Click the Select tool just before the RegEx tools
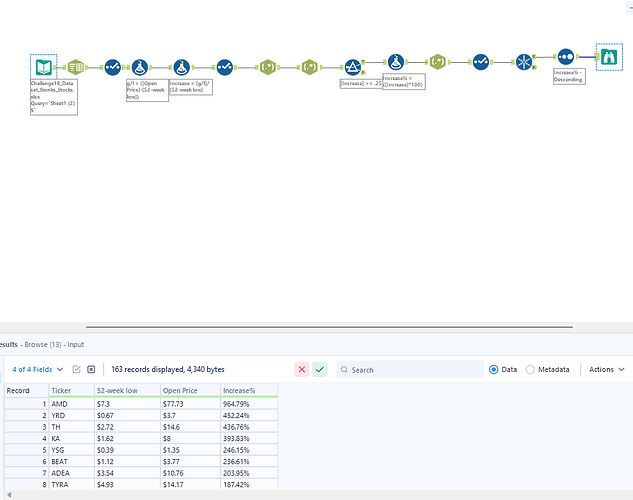This screenshot has height=500, width=633. point(224,67)
